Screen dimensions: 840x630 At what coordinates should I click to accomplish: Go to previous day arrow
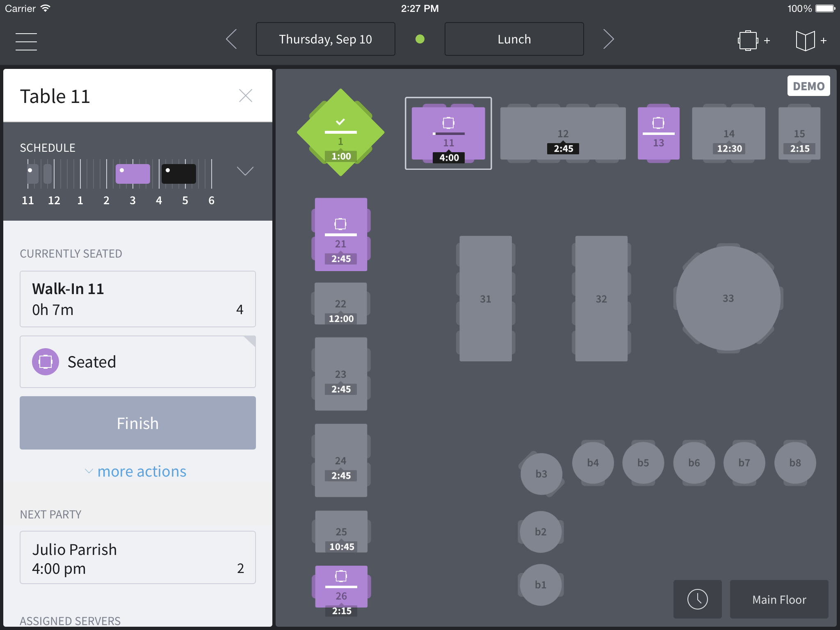pyautogui.click(x=232, y=39)
